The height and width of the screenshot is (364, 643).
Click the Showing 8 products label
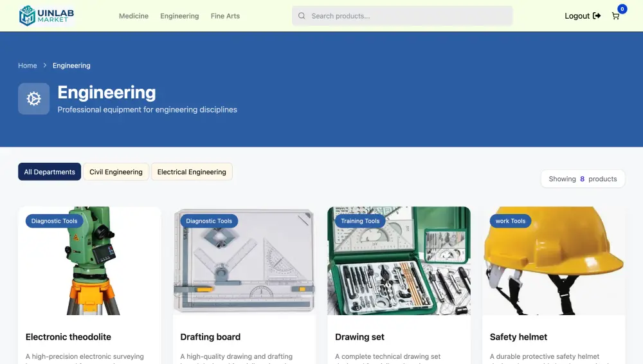tap(583, 179)
